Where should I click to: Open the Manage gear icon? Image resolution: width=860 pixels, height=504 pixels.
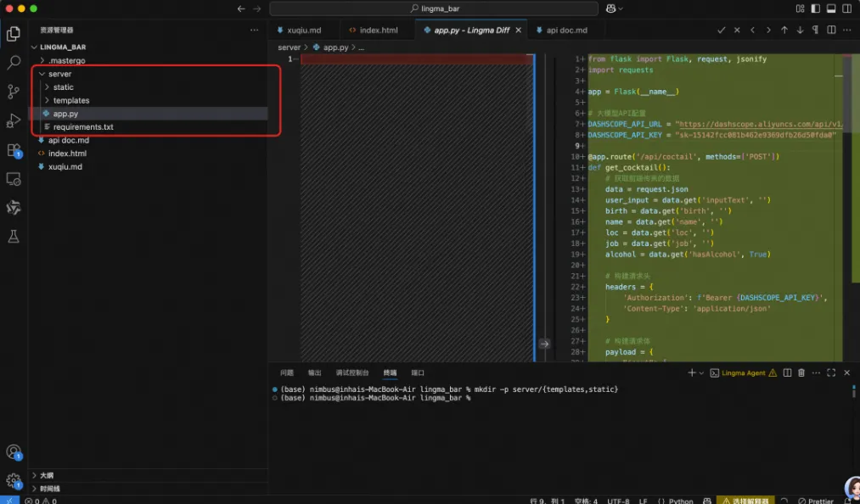14,480
